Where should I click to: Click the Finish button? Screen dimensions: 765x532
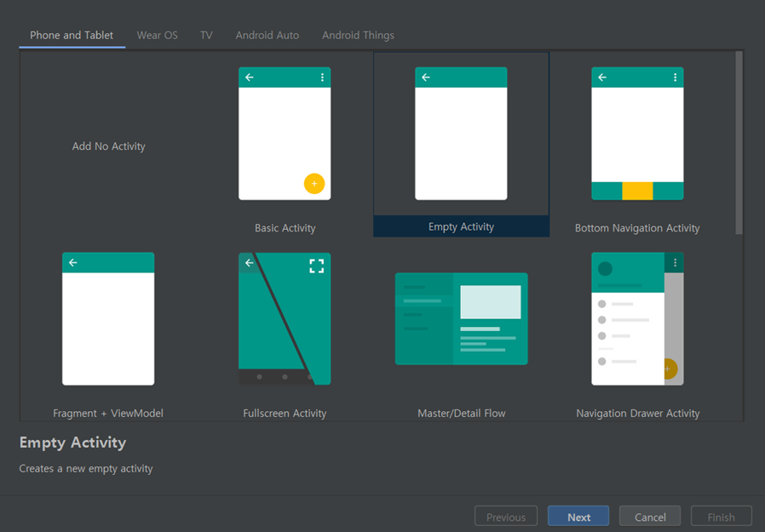click(721, 517)
